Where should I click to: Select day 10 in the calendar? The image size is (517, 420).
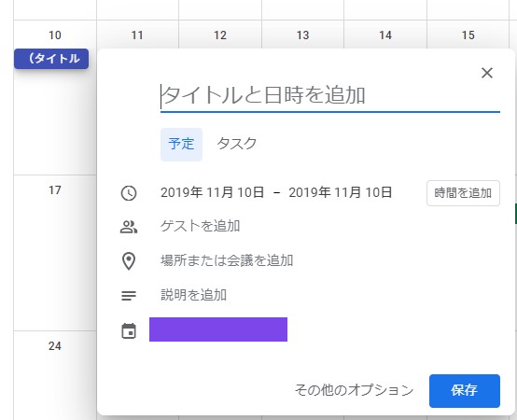tap(55, 35)
